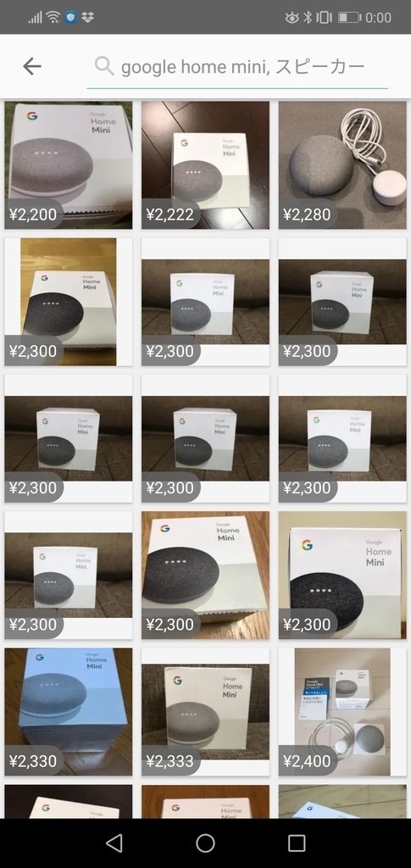The height and width of the screenshot is (868, 411).
Task: Open the ¥2,280 speaker with cable listing
Action: click(x=342, y=165)
